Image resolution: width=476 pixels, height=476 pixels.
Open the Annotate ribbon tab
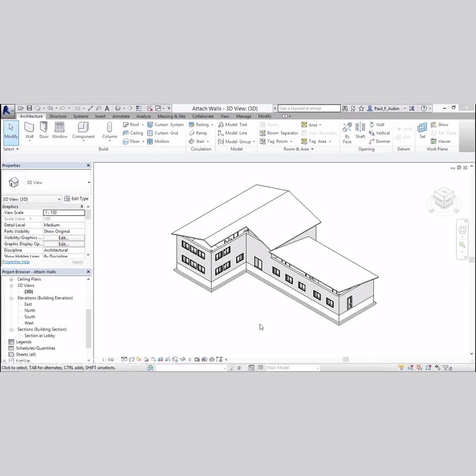point(121,116)
